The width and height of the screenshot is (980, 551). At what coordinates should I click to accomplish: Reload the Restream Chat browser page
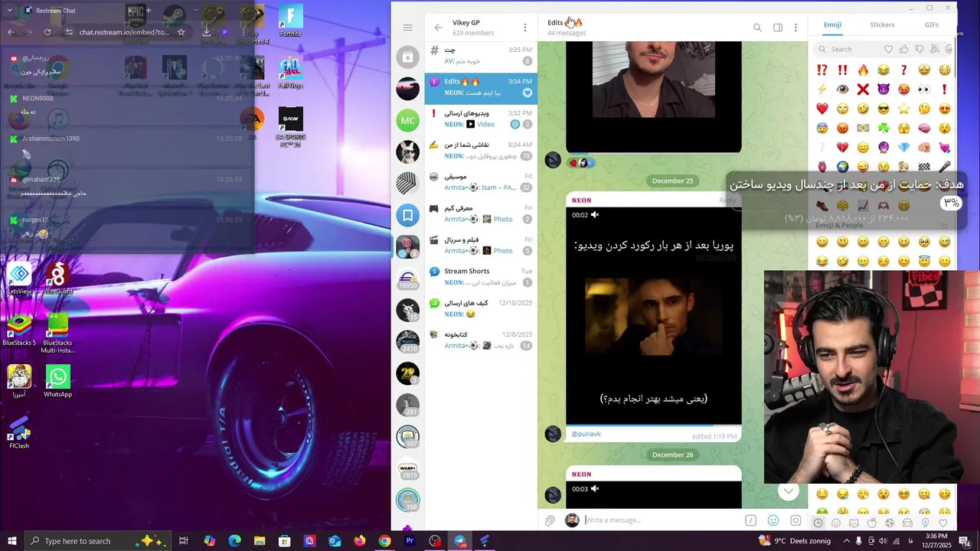47,32
